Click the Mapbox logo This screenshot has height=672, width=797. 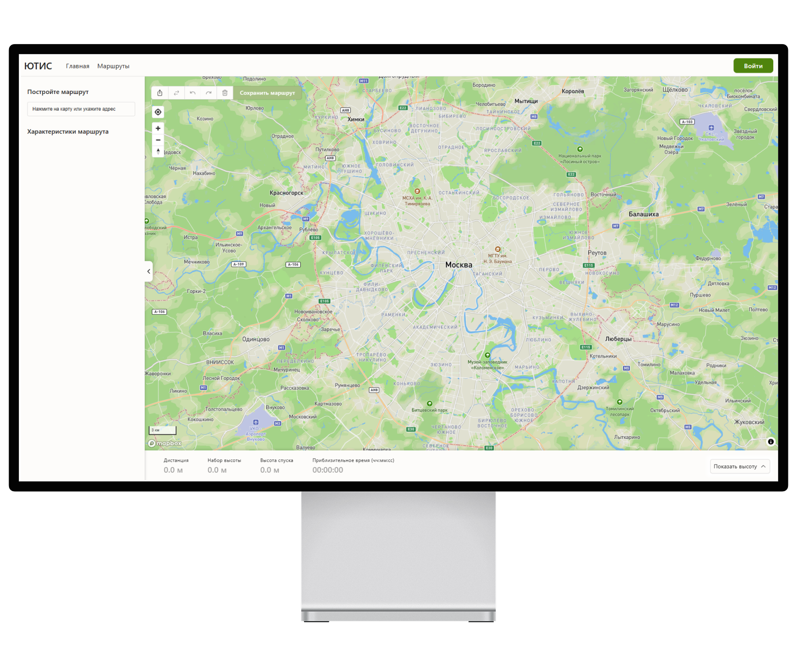[x=164, y=443]
